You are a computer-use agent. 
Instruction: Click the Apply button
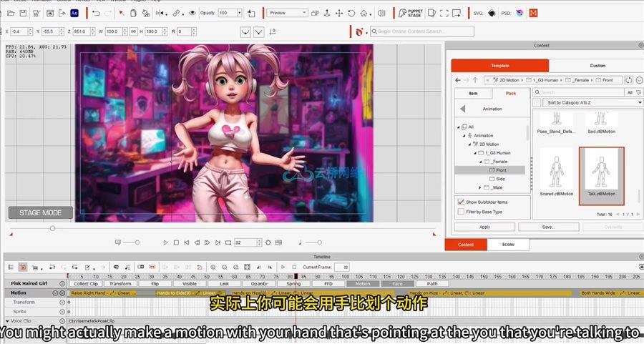click(484, 227)
